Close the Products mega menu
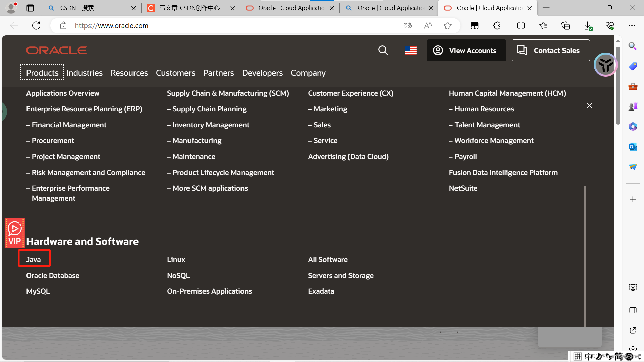The width and height of the screenshot is (644, 362). [x=589, y=106]
